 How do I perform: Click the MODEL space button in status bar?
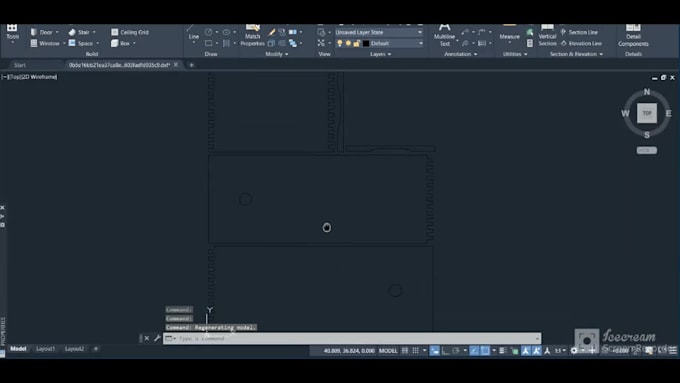(388, 350)
